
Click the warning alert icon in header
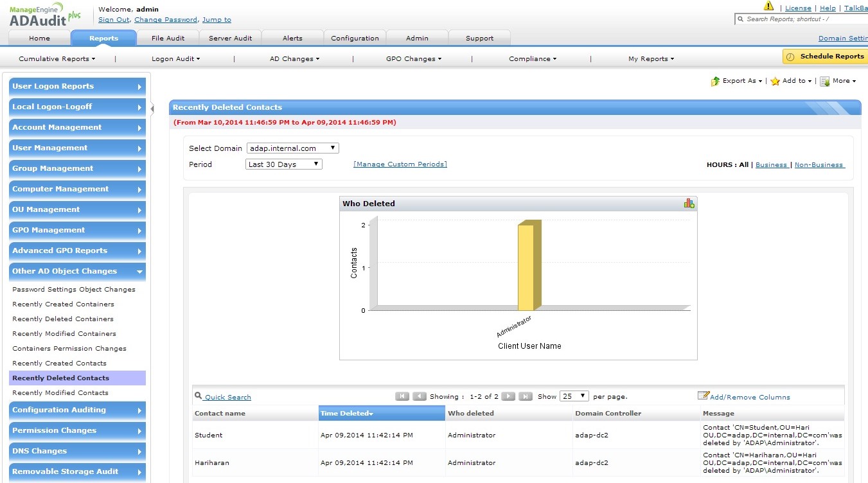point(768,6)
